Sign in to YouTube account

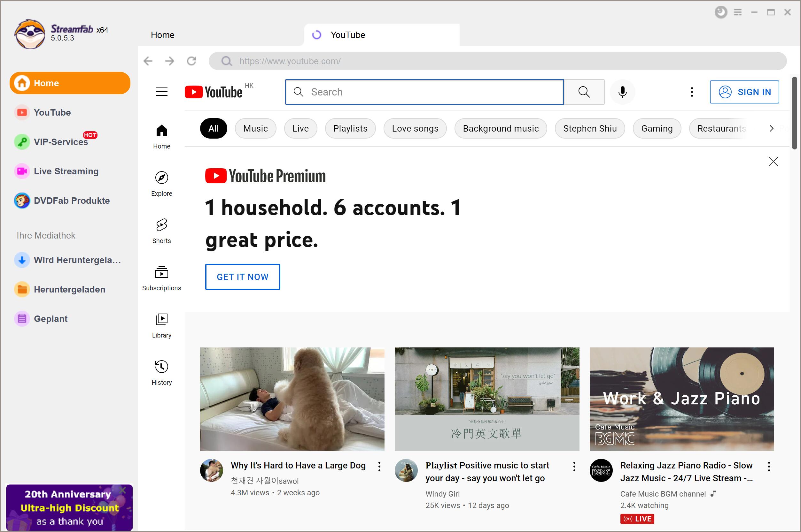(x=744, y=92)
